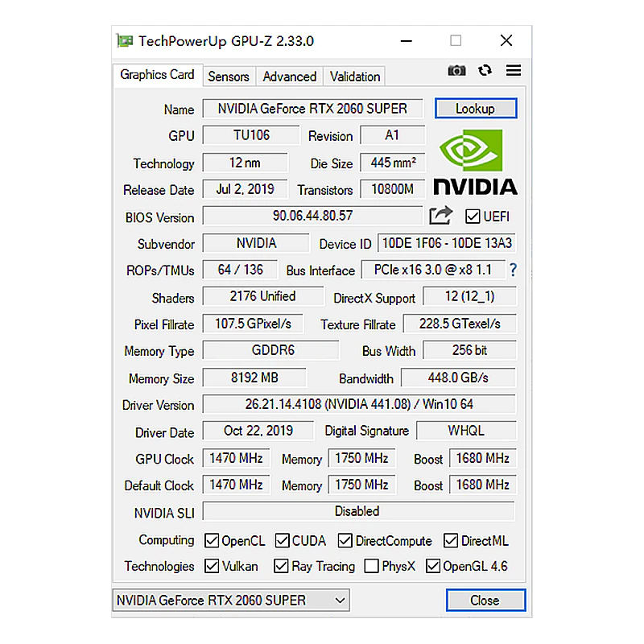Click the Bandwidth field 448.0 GB/s
This screenshot has height=644, width=644.
click(x=458, y=378)
